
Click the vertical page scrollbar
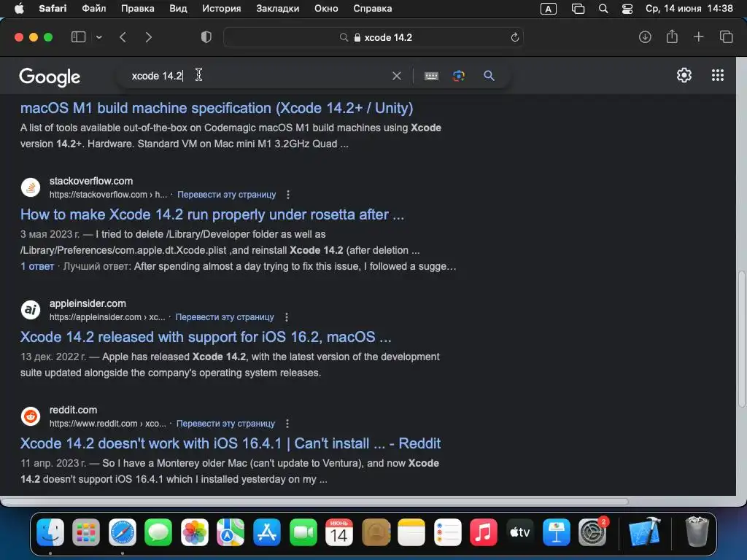coord(741,339)
